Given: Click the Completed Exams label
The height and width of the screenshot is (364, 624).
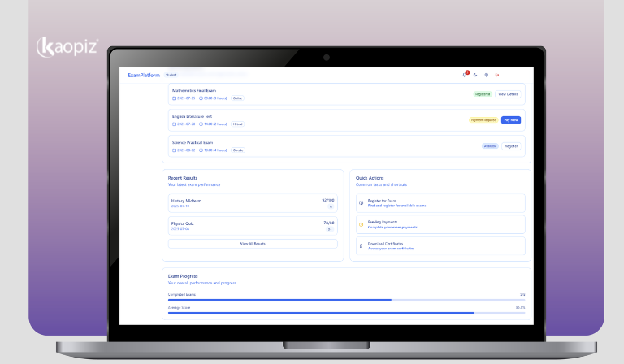Looking at the screenshot, I should (x=182, y=295).
